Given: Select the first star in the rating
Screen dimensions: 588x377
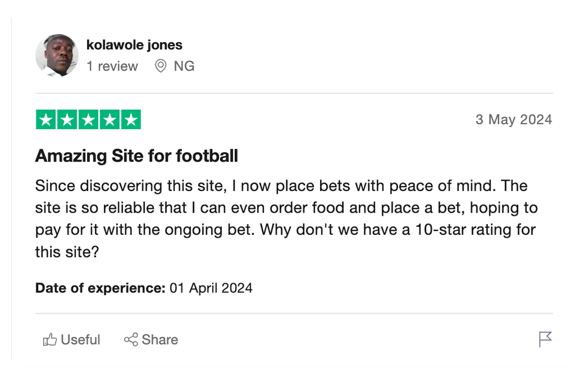Looking at the screenshot, I should pyautogui.click(x=47, y=119).
